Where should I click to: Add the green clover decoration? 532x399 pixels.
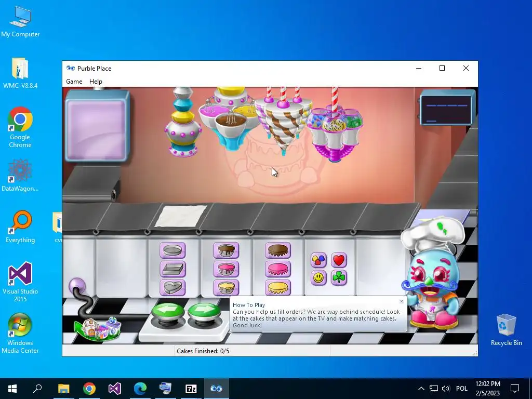(339, 278)
